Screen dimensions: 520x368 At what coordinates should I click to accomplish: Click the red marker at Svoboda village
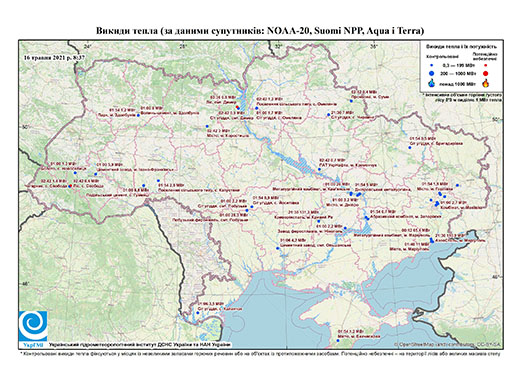click(x=70, y=186)
